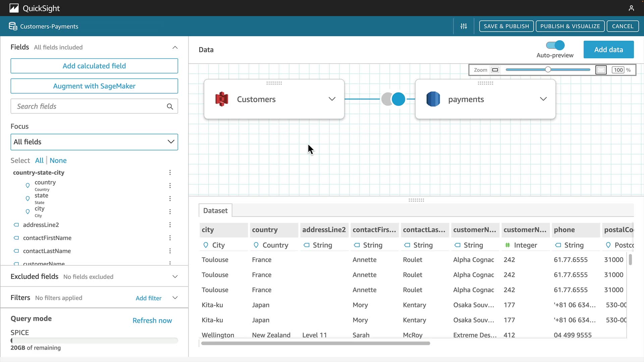Click the fit-to-view zoom icon
The height and width of the screenshot is (362, 644).
pos(601,70)
